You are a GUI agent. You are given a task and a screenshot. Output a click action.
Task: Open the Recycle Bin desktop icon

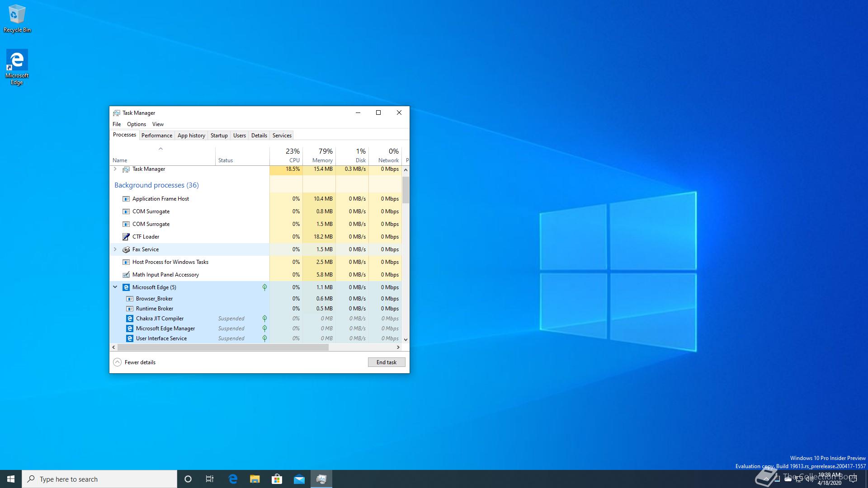coord(17,19)
